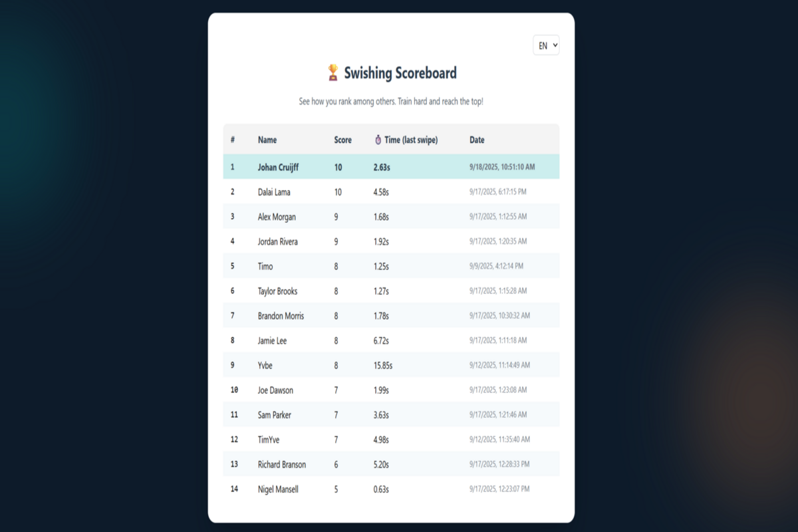Screen dimensions: 798x532
Task: Click Dalai Lama's name
Action: 274,192
